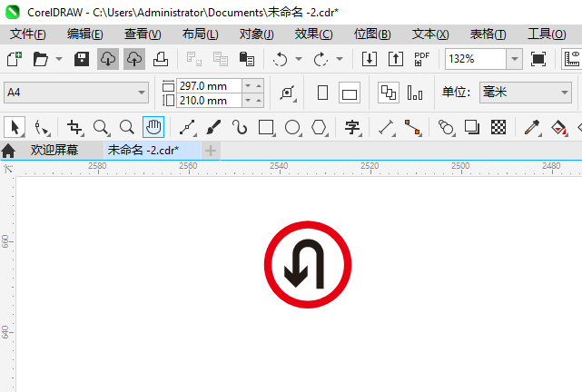582x392 pixels.
Task: Add a new document with plus tab
Action: (211, 151)
